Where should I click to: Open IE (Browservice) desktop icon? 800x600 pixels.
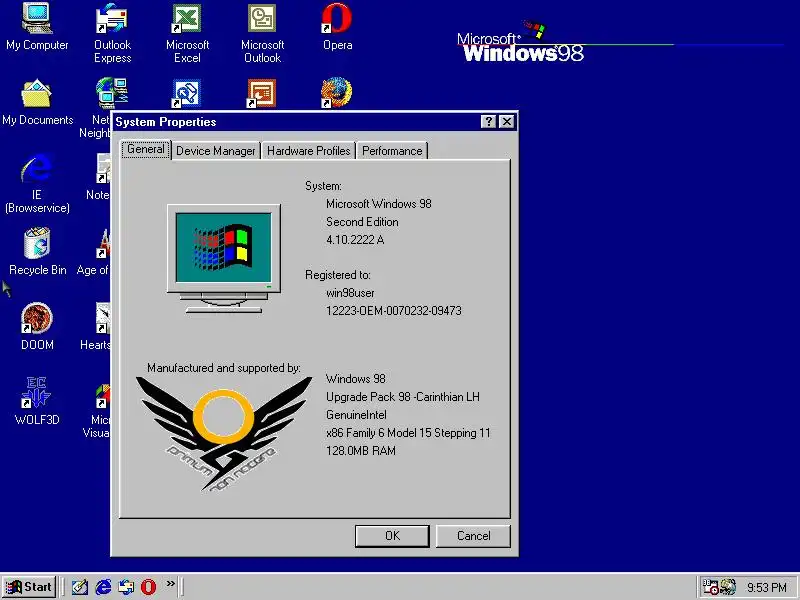click(x=37, y=183)
